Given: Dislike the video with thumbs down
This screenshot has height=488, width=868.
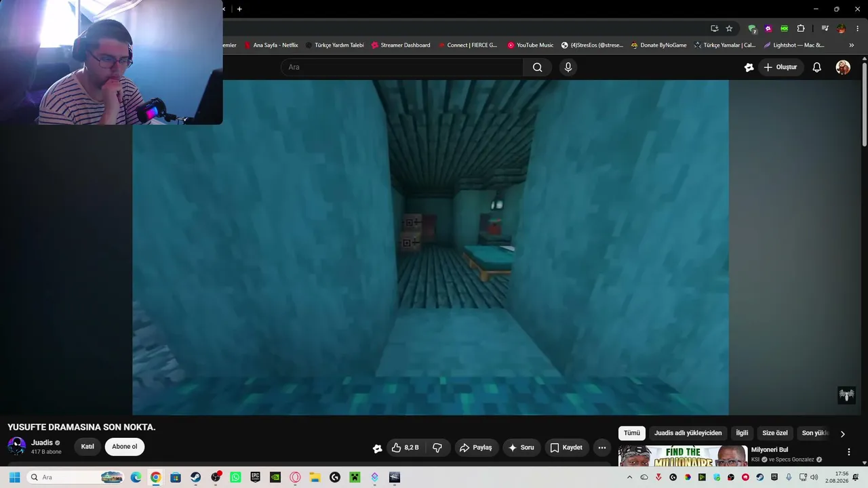Looking at the screenshot, I should (437, 447).
